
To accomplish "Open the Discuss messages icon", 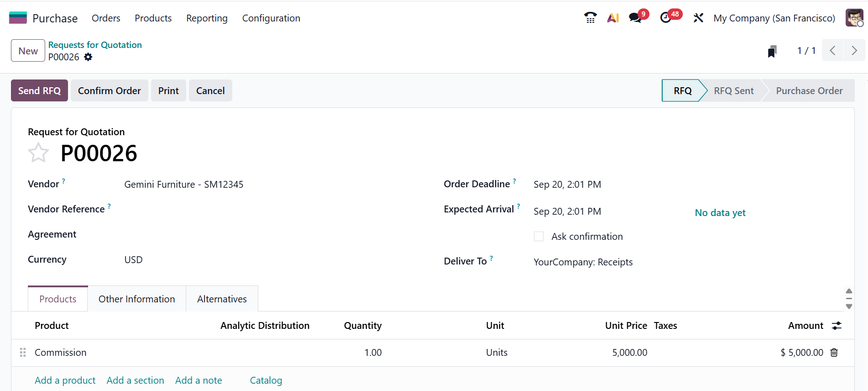I will click(635, 18).
